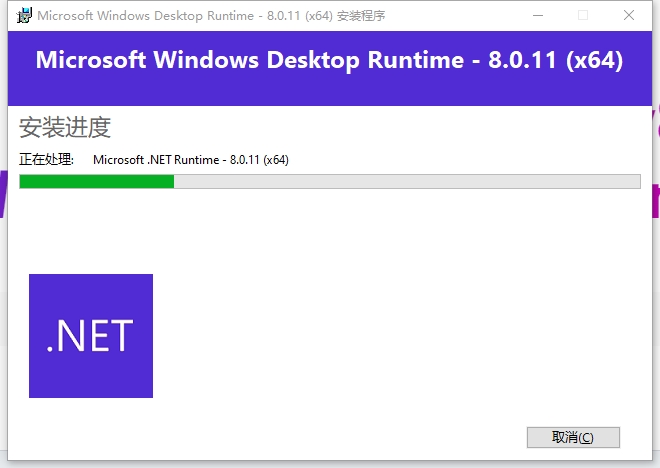Click the green filled progress bar section

point(96,181)
